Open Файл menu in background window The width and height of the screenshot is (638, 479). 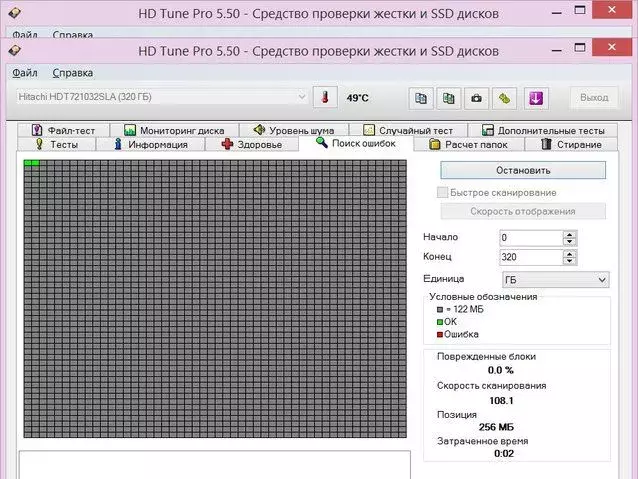(25, 35)
